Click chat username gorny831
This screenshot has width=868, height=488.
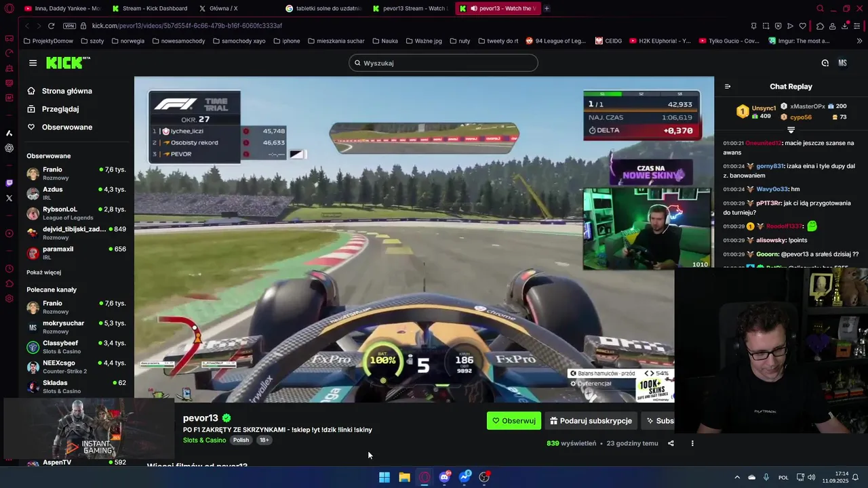[x=770, y=166]
